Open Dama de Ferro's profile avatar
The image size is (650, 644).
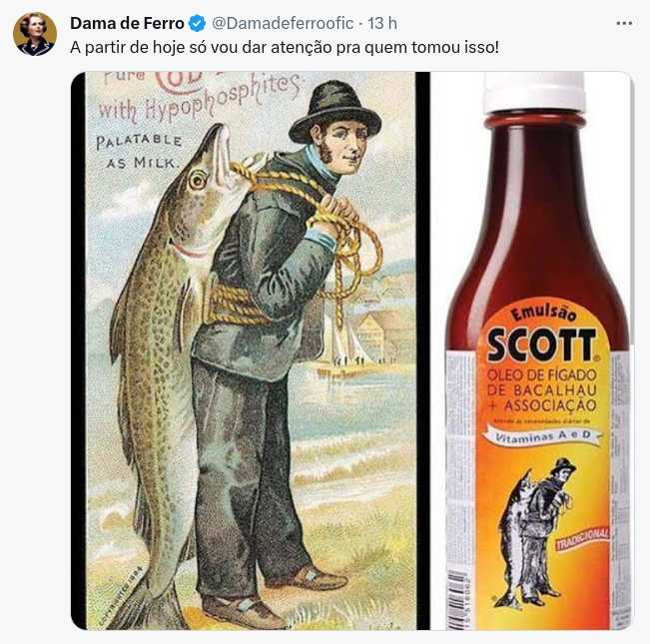35,34
